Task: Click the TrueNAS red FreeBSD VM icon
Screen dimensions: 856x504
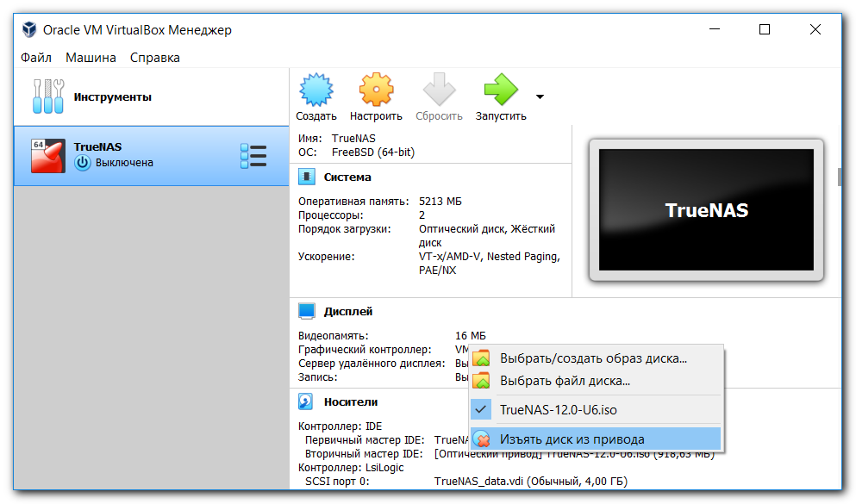Action: 48,156
